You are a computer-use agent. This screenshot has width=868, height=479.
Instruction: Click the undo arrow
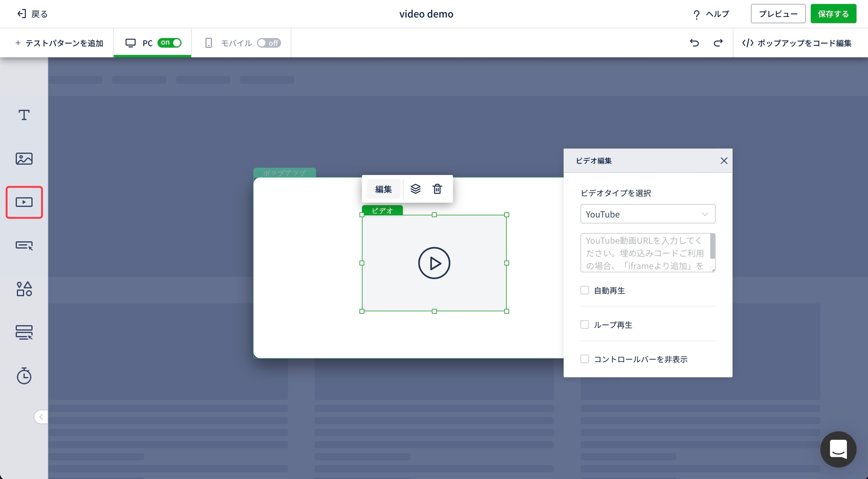coord(694,43)
